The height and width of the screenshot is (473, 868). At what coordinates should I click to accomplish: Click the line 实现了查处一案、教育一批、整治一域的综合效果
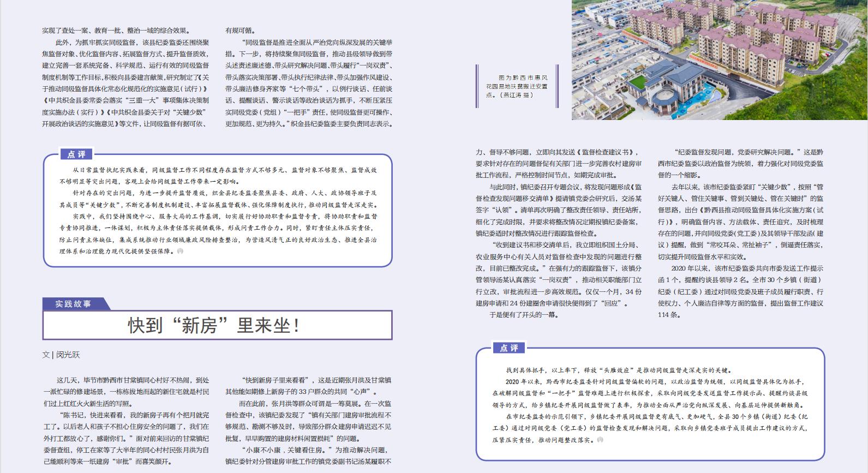click(x=117, y=31)
